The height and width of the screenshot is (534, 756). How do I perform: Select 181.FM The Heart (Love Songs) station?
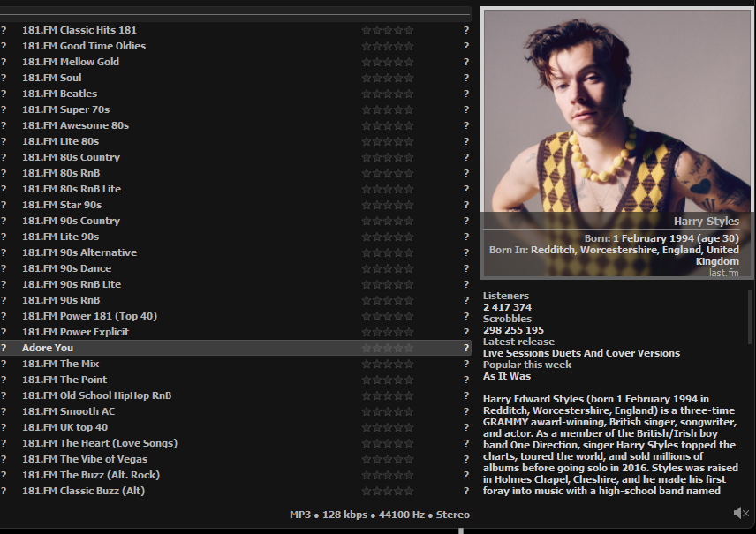(x=236, y=443)
